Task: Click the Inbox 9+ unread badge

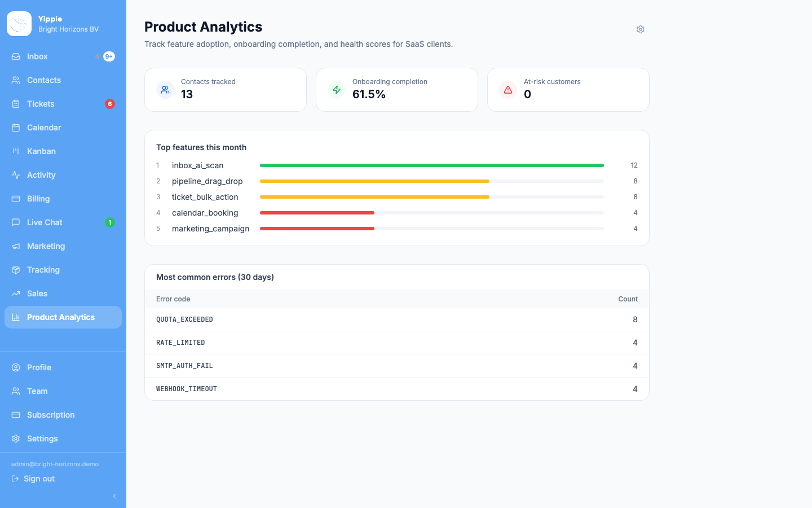Action: 109,56
